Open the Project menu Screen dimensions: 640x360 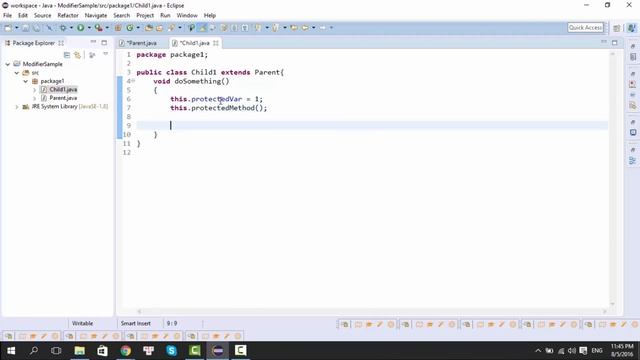pos(145,16)
